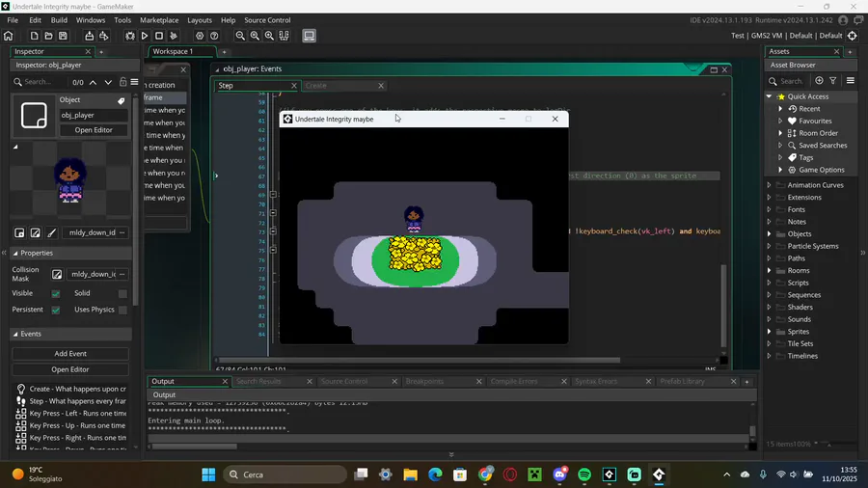The image size is (868, 488).
Task: Collapse the Events section in Inspector
Action: pyautogui.click(x=15, y=335)
